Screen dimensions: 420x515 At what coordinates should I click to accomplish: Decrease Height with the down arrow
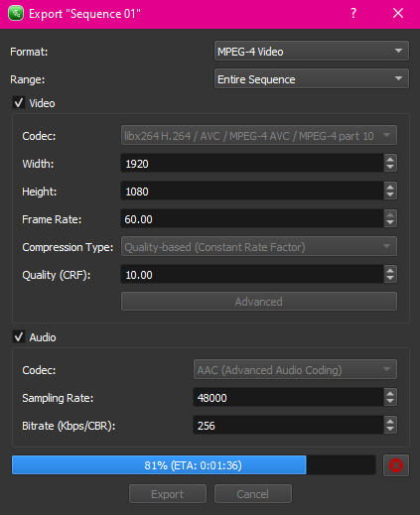(390, 195)
